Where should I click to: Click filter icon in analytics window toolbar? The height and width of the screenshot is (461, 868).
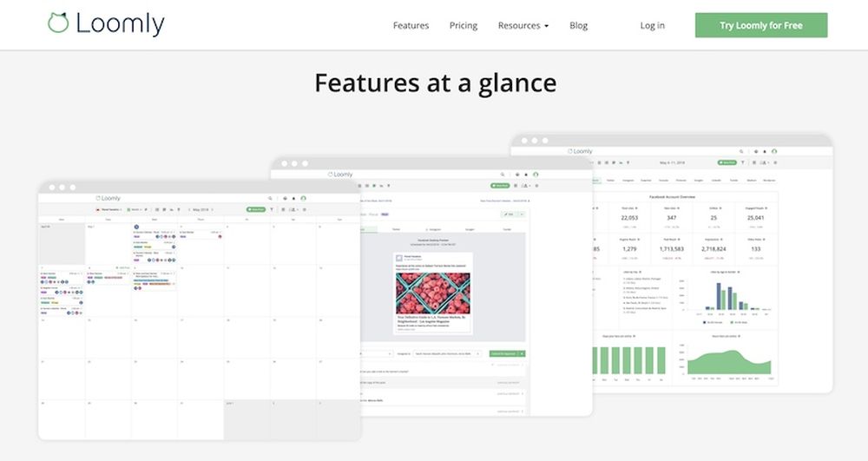tap(743, 162)
